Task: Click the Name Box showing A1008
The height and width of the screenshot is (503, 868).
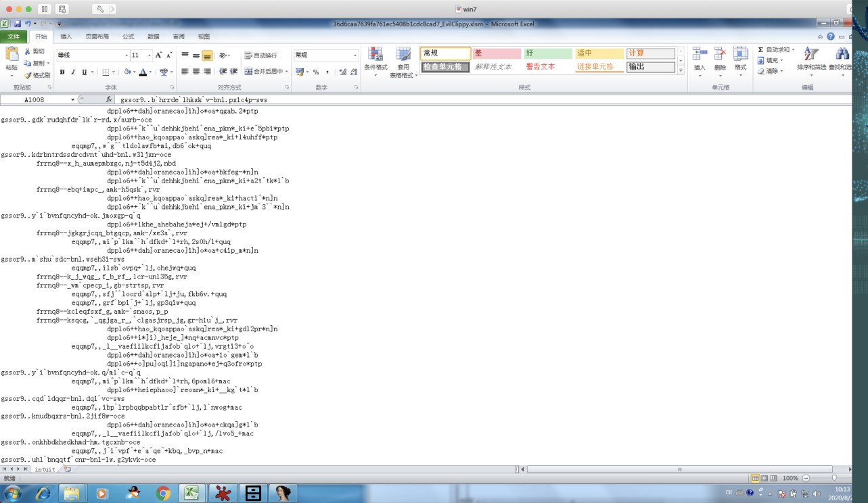Action: (x=35, y=99)
